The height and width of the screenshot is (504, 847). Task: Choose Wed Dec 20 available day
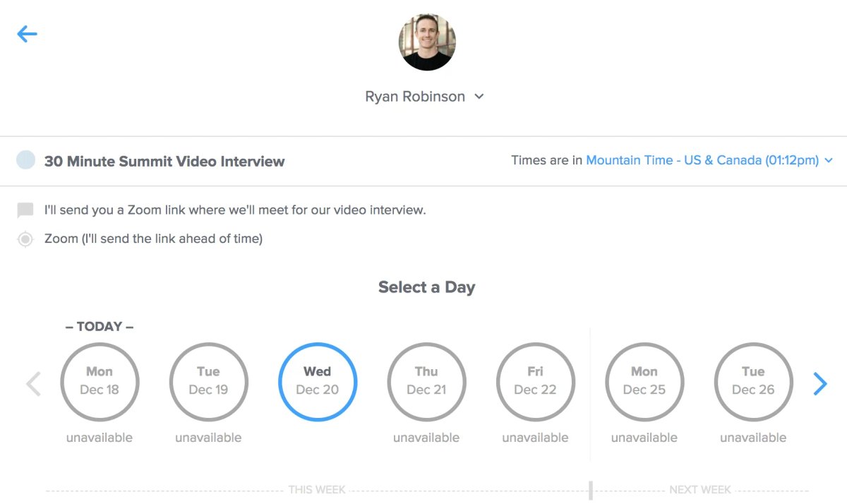[318, 382]
